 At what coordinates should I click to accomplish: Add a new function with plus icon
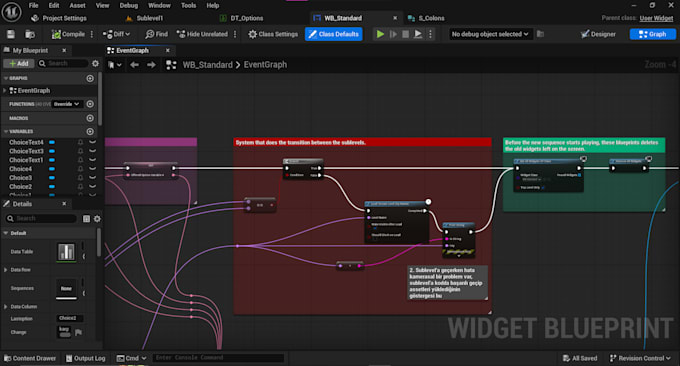[90, 104]
